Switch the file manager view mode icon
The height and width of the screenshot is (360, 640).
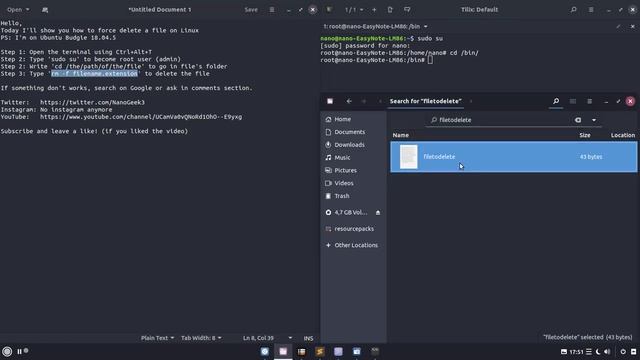[573, 101]
